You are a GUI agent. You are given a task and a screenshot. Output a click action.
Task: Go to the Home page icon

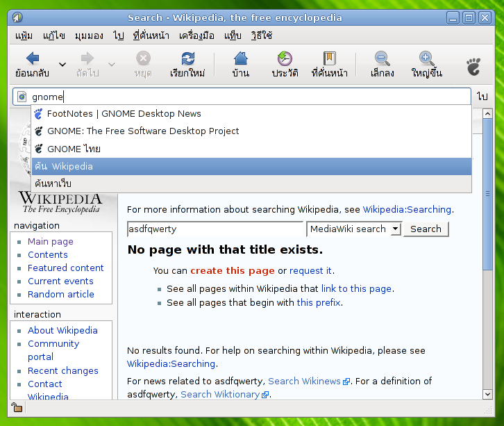(x=241, y=58)
